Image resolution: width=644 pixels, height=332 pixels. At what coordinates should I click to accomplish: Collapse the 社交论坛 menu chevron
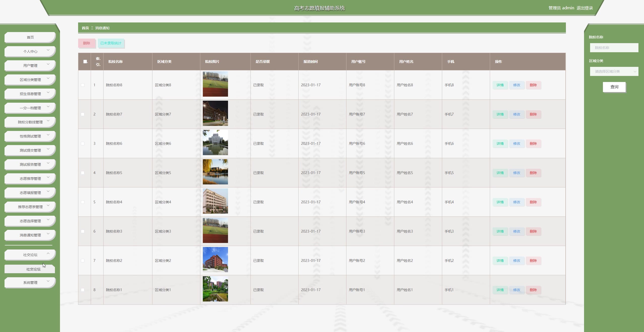[x=48, y=253]
